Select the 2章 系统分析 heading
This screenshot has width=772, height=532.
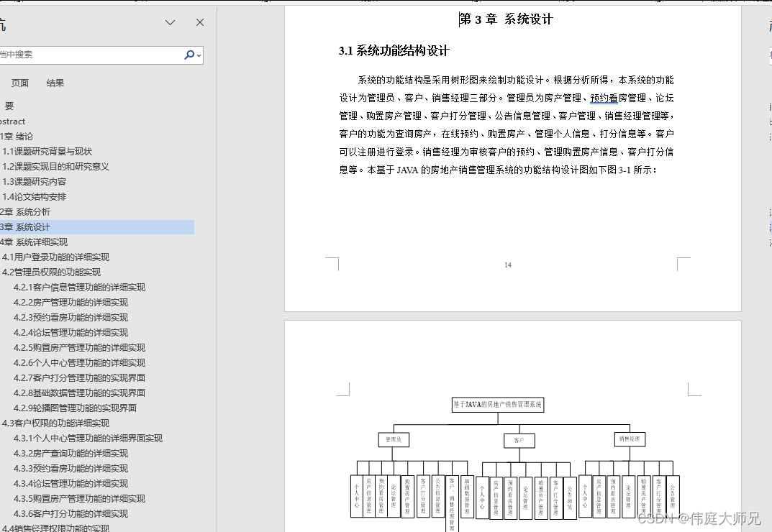pyautogui.click(x=25, y=211)
